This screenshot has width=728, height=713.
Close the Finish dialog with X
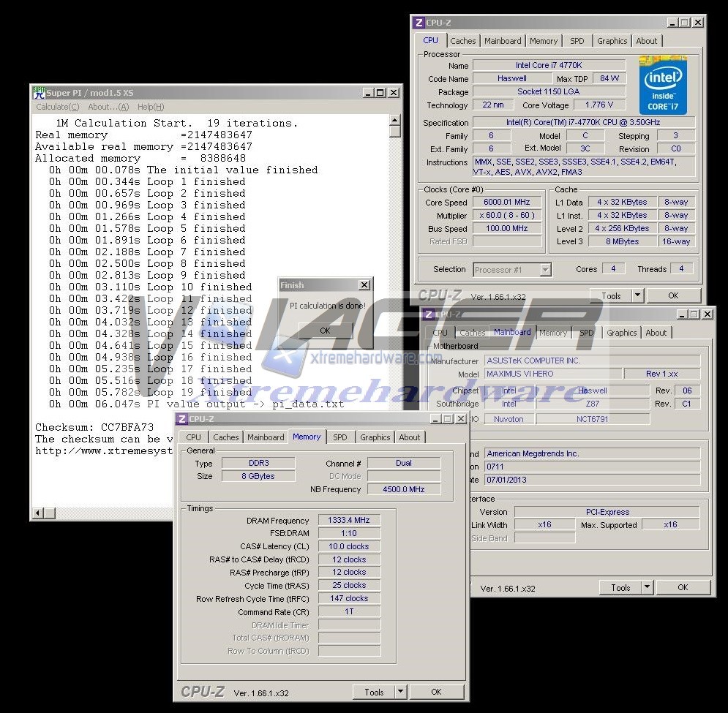(x=364, y=285)
